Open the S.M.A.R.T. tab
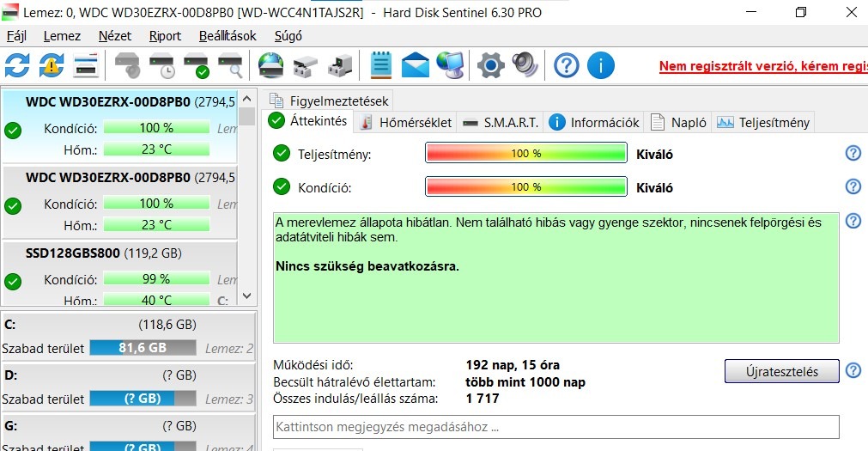Screen dimensions: 868x451 point(501,123)
